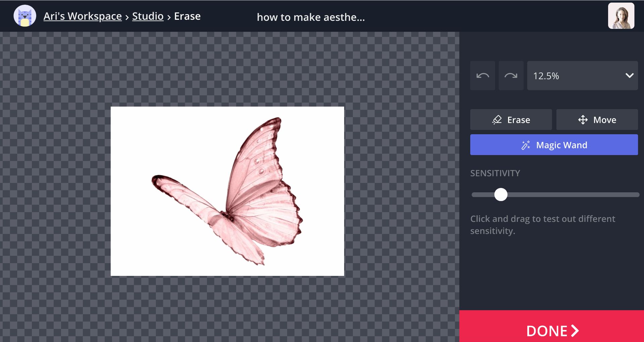Click the redo arrow icon
Image resolution: width=644 pixels, height=342 pixels.
coord(511,76)
